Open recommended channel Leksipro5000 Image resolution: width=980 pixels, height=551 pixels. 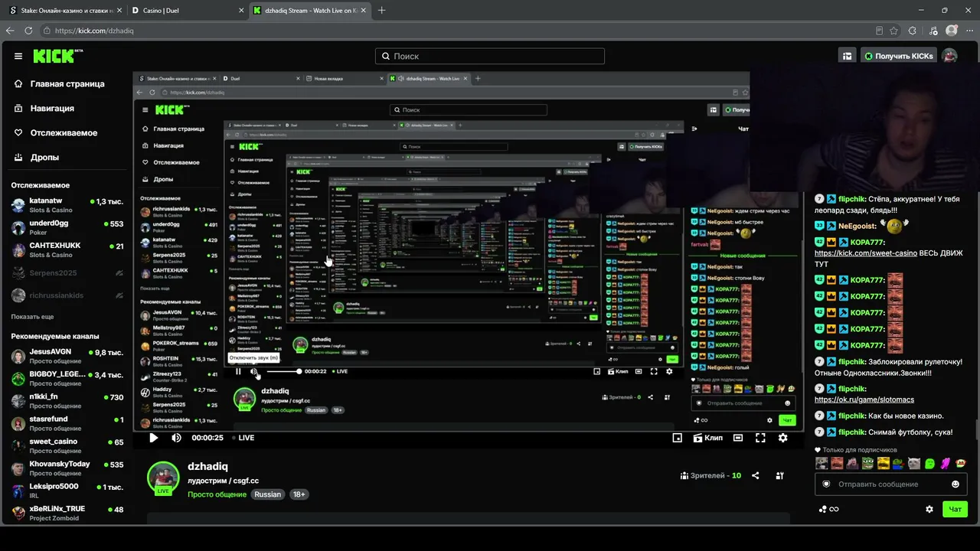67,490
